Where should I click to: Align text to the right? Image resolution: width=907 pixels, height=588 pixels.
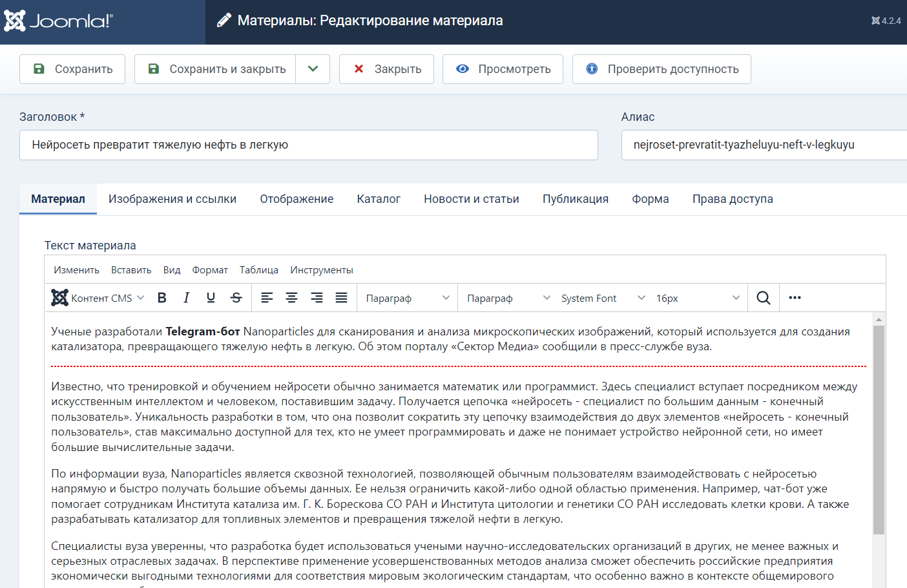tap(317, 298)
